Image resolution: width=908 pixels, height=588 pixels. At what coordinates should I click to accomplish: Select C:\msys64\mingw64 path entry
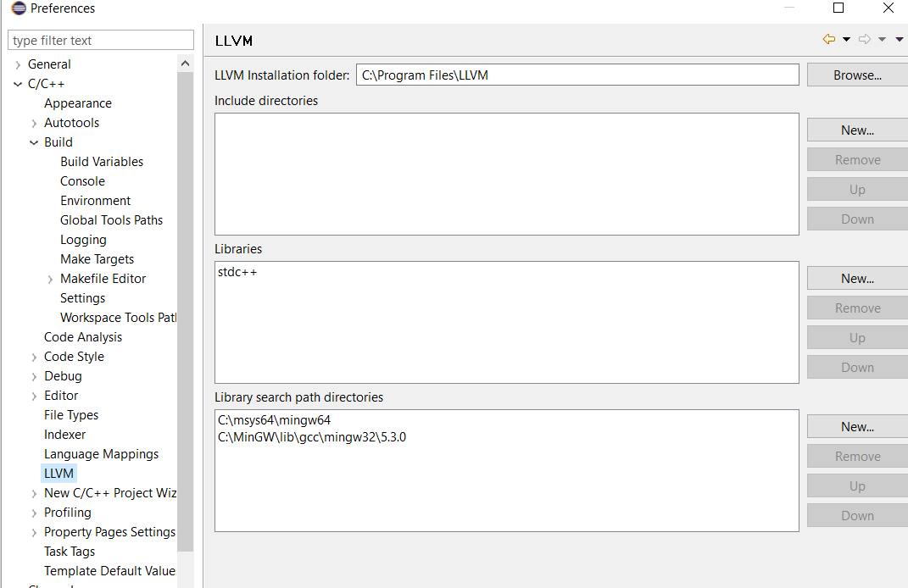click(274, 420)
